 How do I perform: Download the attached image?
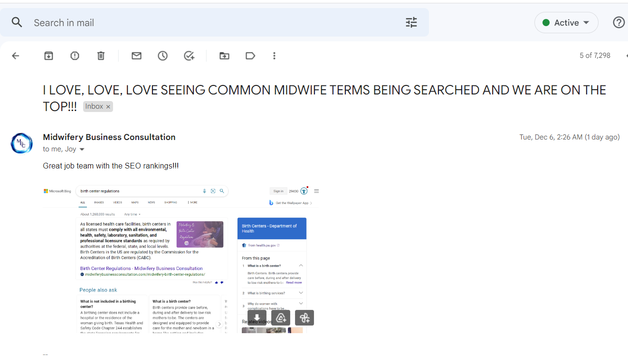(257, 318)
